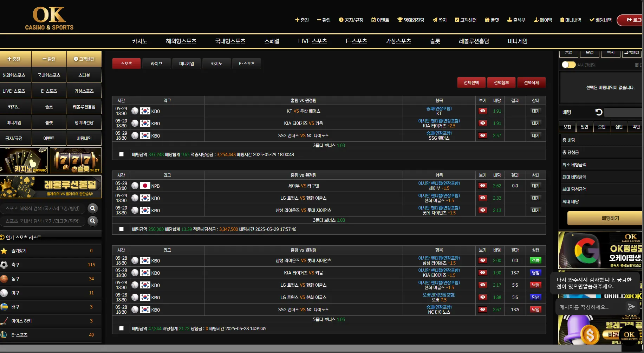Check the box for bet placed at 17:57:46
This screenshot has height=353, width=644.
121,229
